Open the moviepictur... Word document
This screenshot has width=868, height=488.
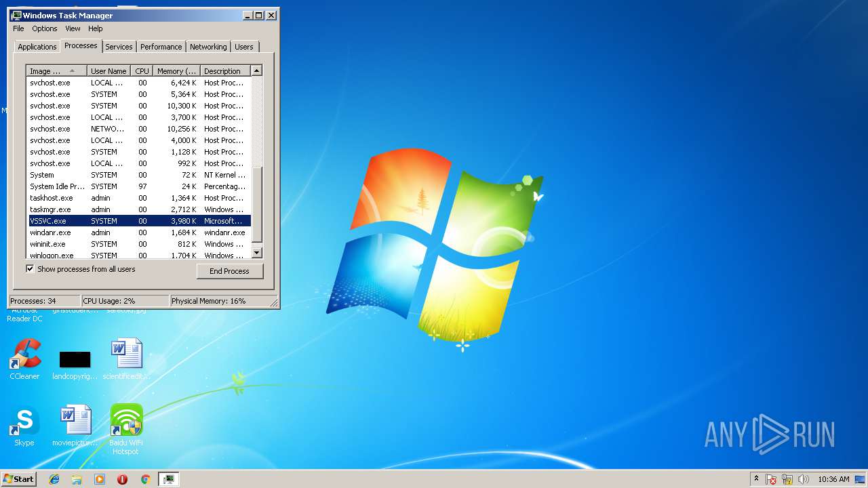coord(75,426)
